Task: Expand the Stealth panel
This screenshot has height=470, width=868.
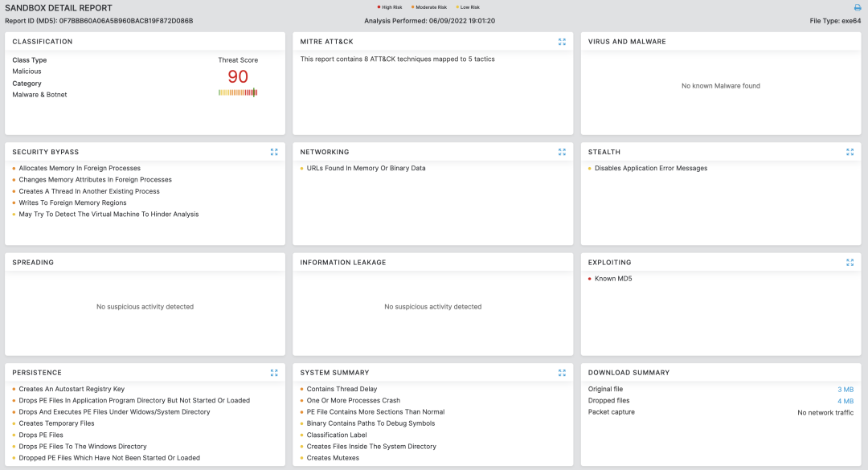Action: pos(850,152)
